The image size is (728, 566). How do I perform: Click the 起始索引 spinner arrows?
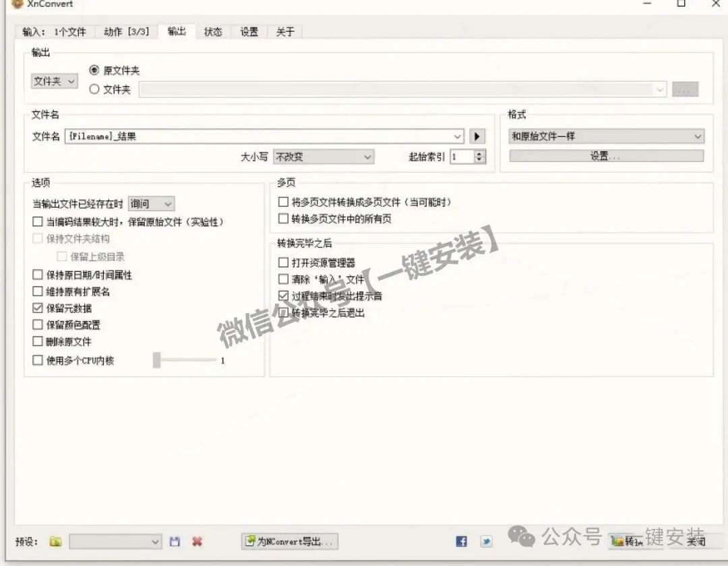480,157
